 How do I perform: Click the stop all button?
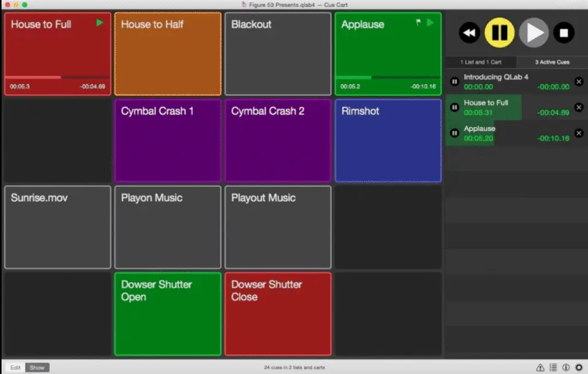click(x=563, y=33)
